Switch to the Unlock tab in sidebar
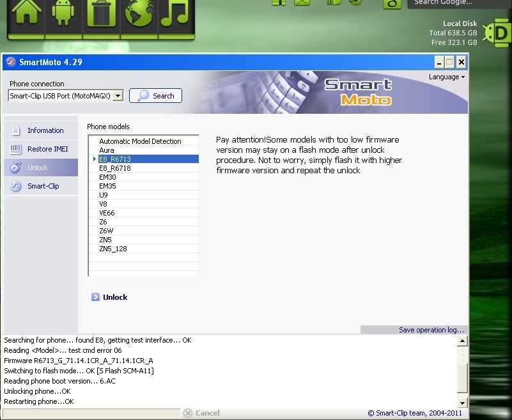The height and width of the screenshot is (420, 512). point(38,167)
